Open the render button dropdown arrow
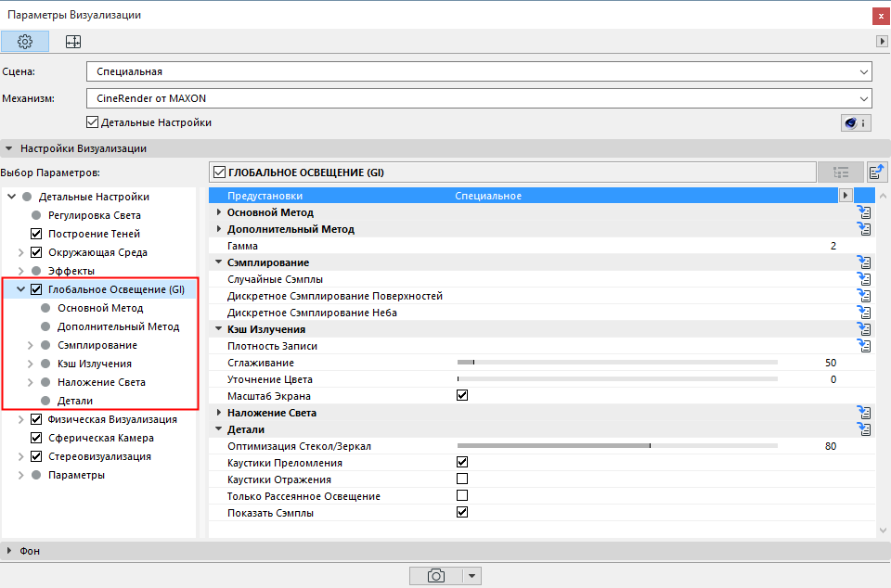 pyautogui.click(x=471, y=576)
